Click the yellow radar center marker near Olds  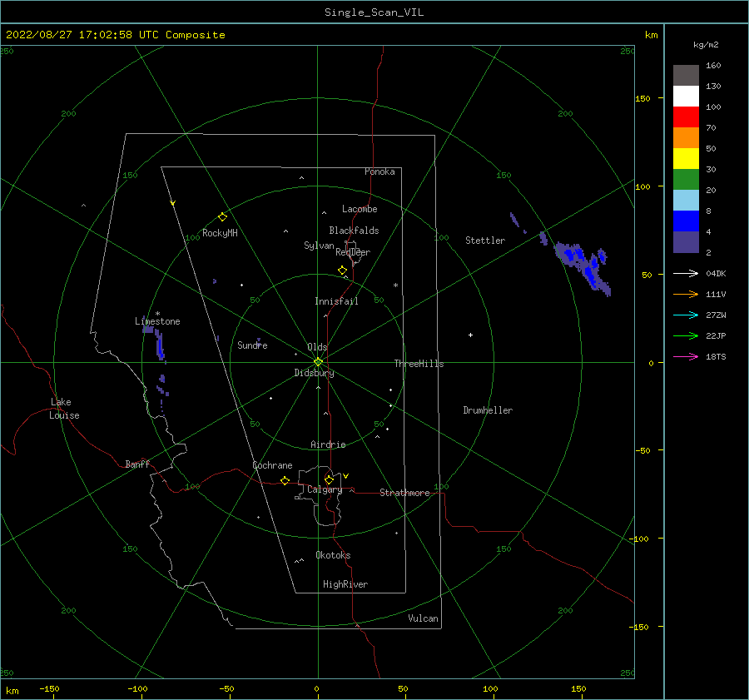[318, 362]
